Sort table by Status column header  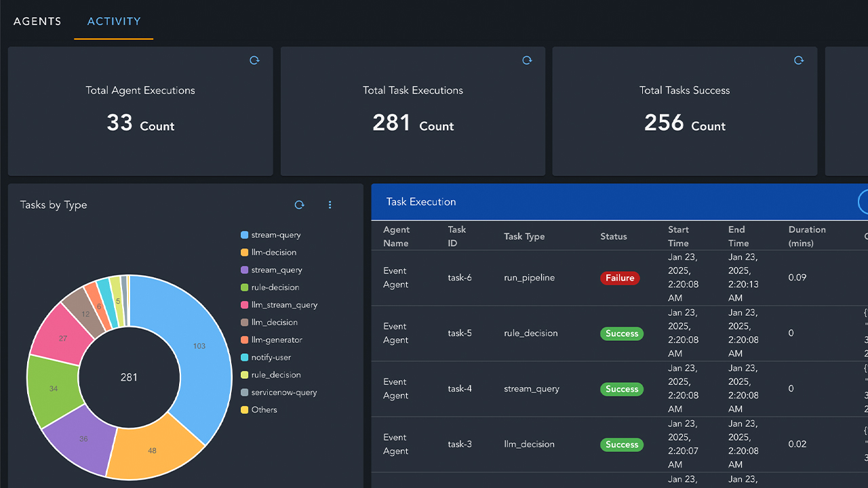[613, 237]
